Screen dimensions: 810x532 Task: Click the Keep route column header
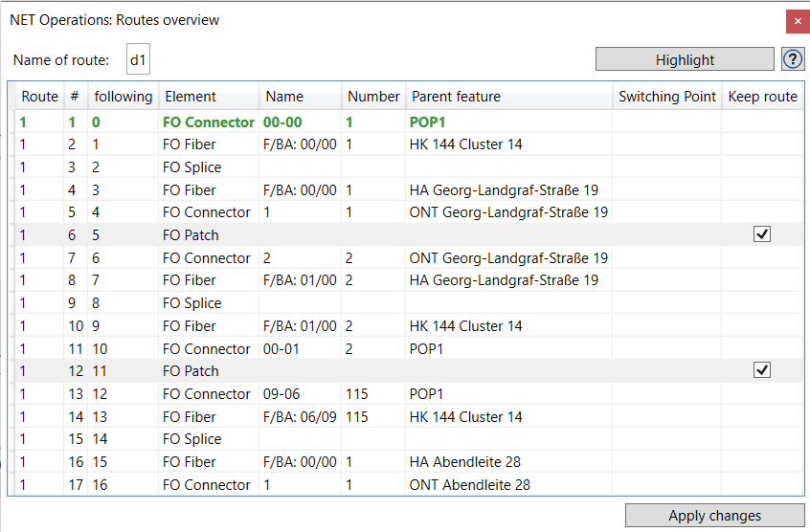[x=762, y=97]
